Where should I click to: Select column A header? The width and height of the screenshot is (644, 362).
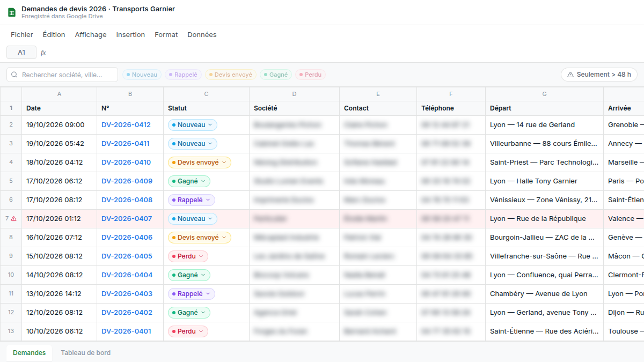(x=59, y=94)
